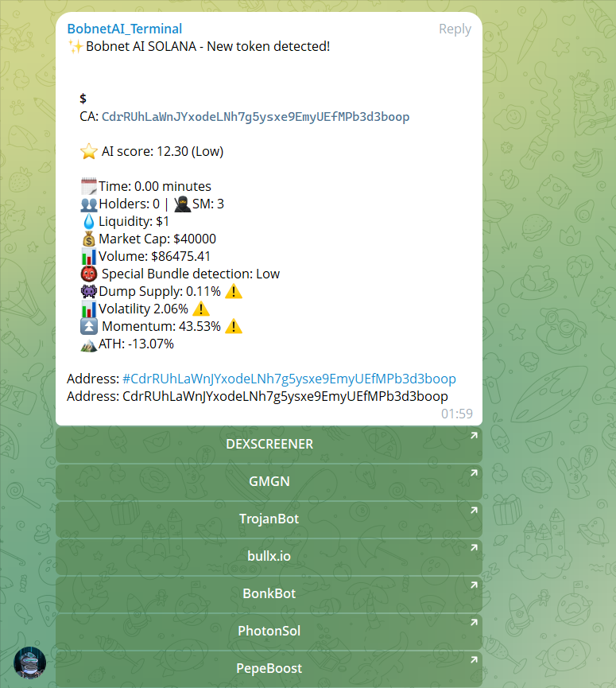The image size is (616, 688).
Task: Click the water droplet emoji beside Liquidity
Action: click(88, 221)
